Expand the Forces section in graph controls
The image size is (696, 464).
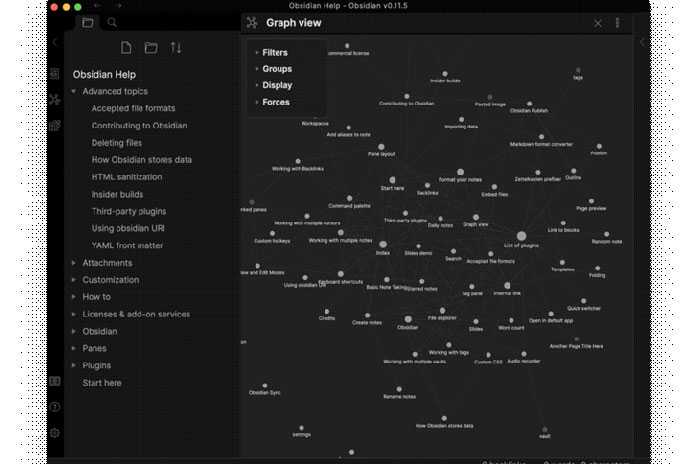click(x=275, y=102)
